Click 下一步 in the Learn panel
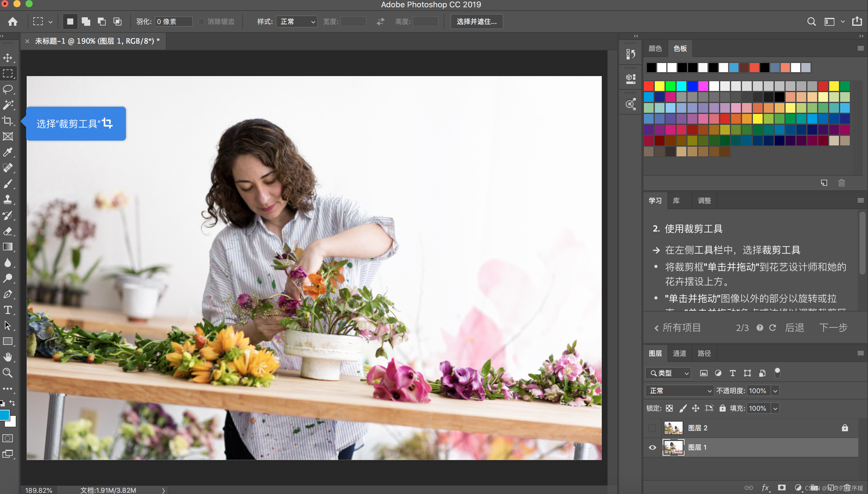Screen dimensions: 868x494 tap(833, 327)
